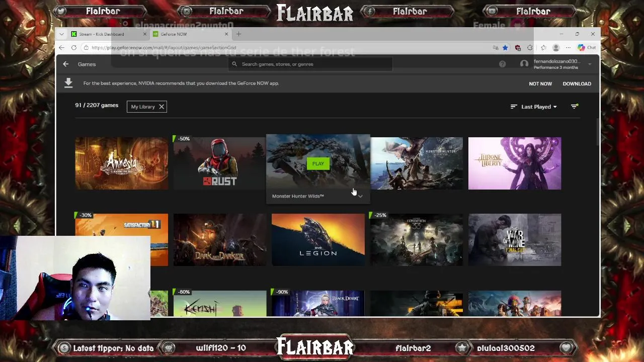Click the Latest tipper coin icon
This screenshot has width=644, height=362.
[64, 348]
